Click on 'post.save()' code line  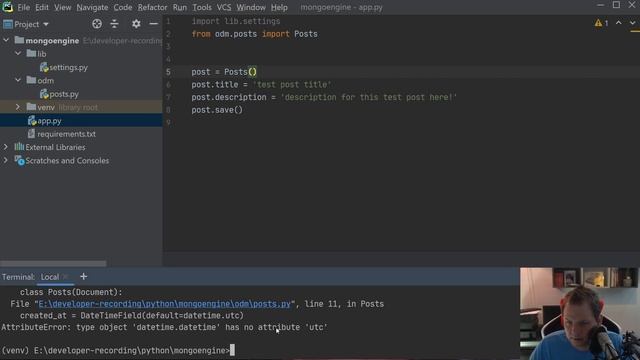tap(217, 110)
